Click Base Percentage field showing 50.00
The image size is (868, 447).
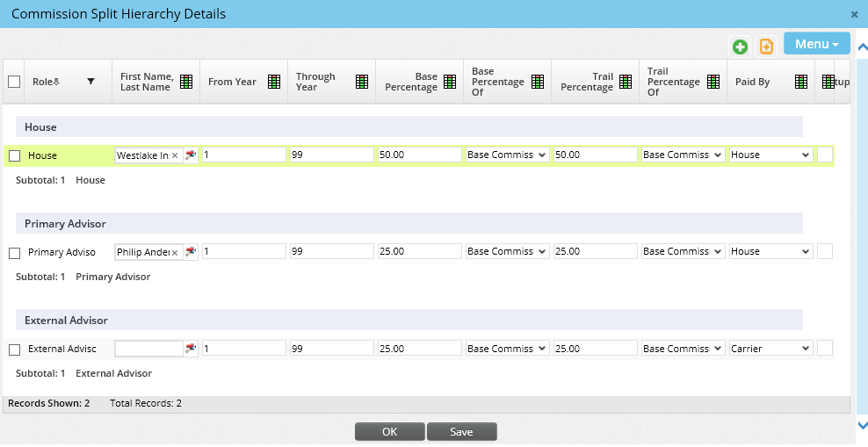point(419,155)
